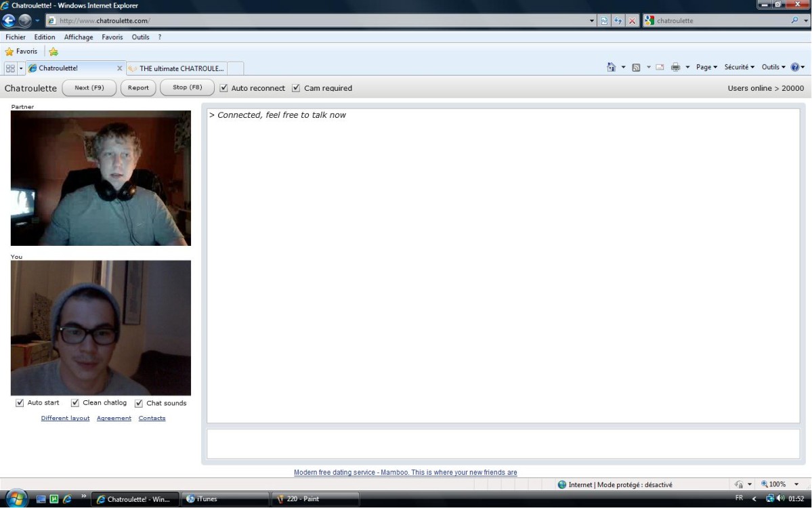Click the network tray icon
The width and height of the screenshot is (812, 508).
pos(770,498)
